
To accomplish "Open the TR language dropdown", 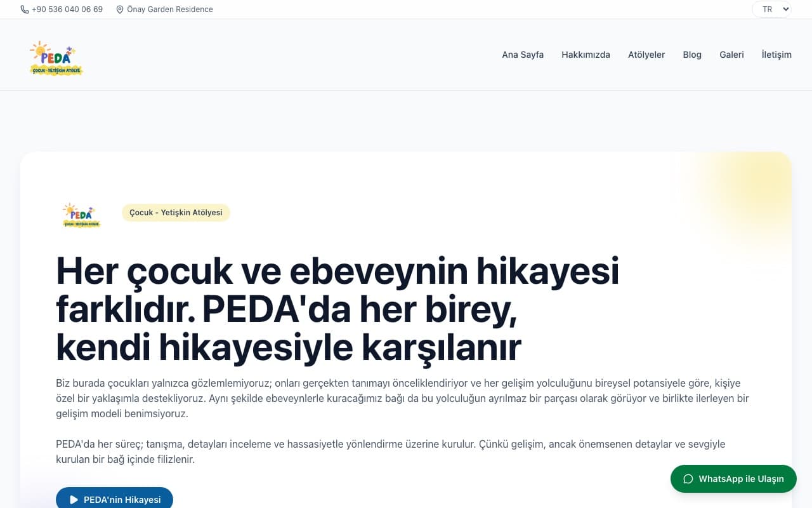I will 772,10.
